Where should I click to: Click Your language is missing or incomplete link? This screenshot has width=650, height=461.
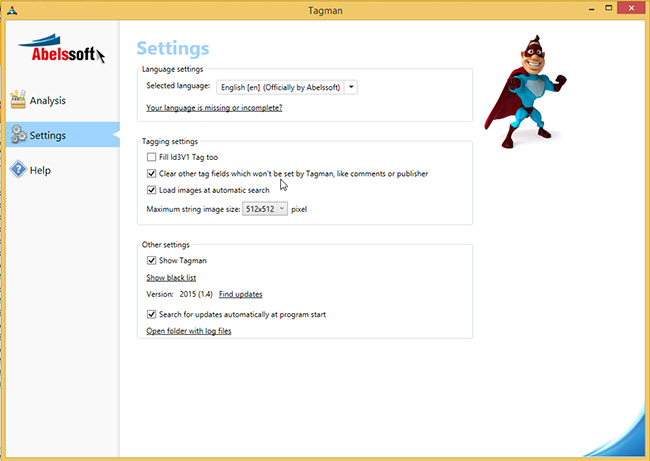point(214,107)
